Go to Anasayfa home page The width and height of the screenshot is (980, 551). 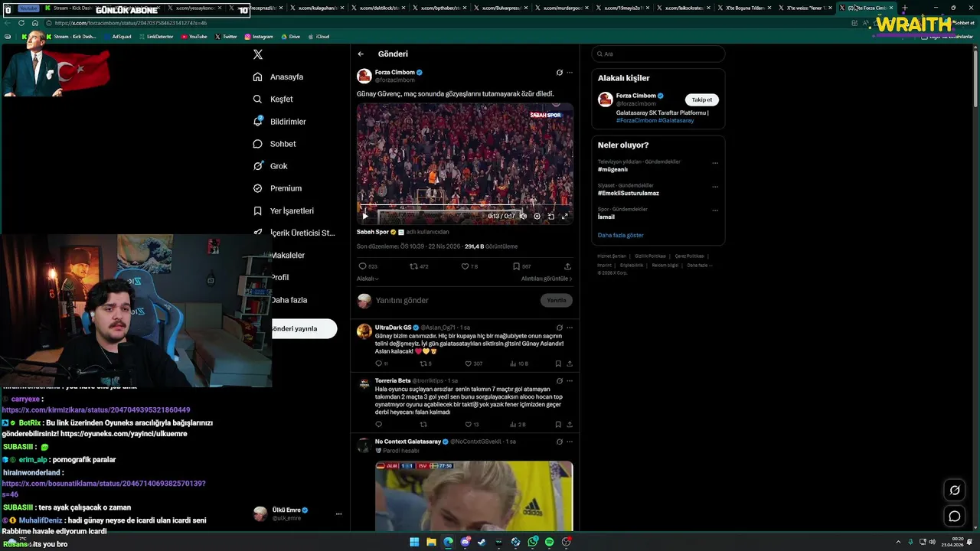279,77
